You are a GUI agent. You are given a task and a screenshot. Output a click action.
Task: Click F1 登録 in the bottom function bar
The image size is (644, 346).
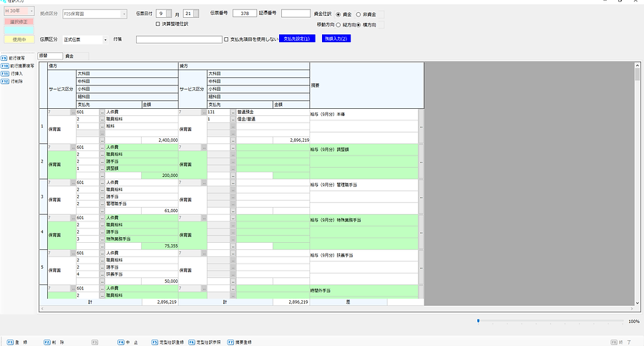point(17,342)
